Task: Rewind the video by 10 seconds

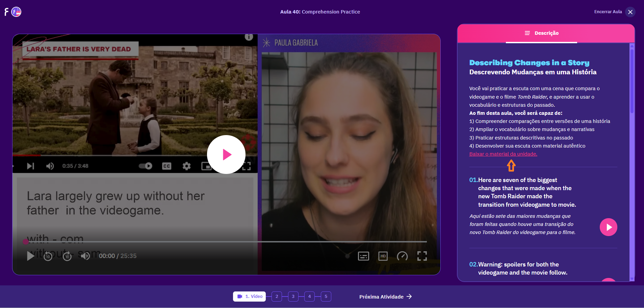Action: coord(48,256)
